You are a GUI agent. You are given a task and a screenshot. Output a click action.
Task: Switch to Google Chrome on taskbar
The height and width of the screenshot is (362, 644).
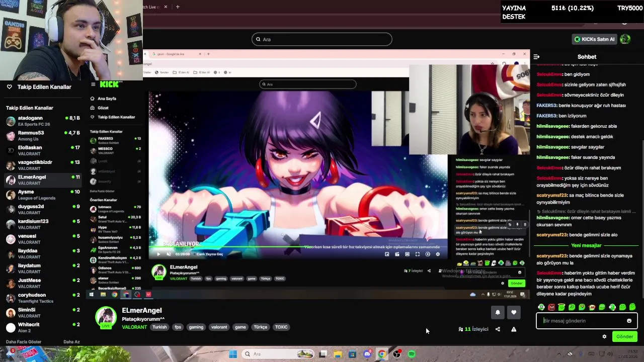[x=382, y=354]
